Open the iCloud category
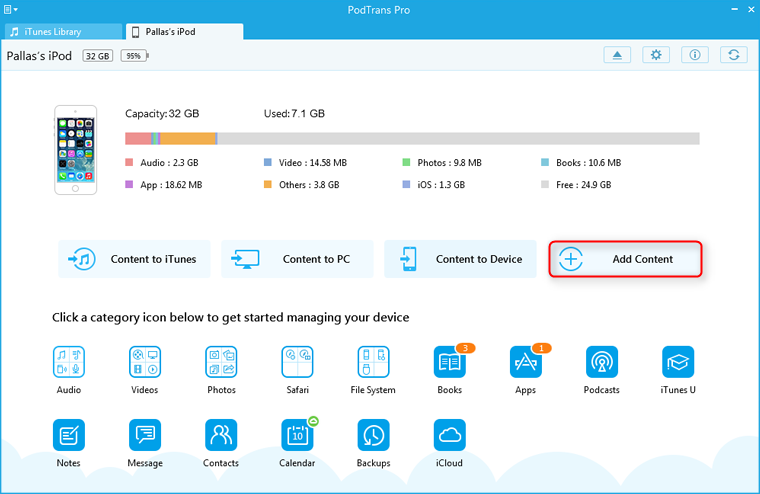 point(450,435)
